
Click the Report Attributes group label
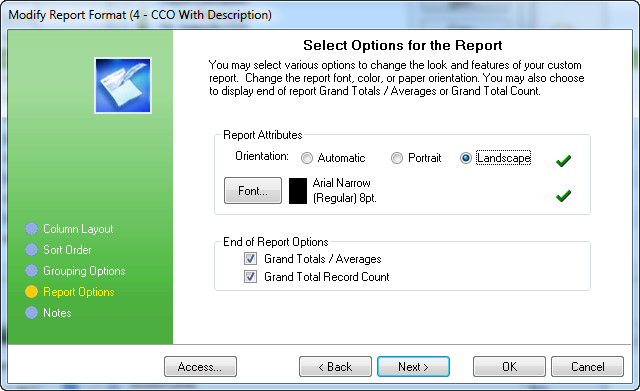[x=262, y=135]
